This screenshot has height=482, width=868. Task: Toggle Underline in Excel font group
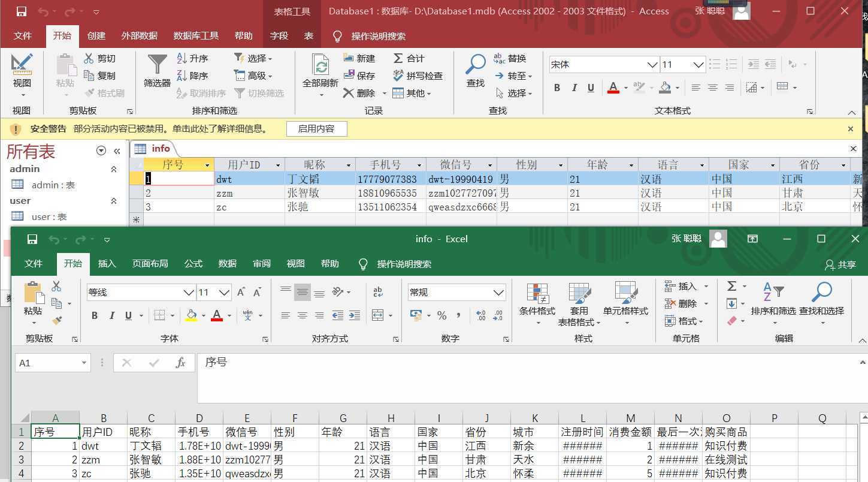[128, 315]
